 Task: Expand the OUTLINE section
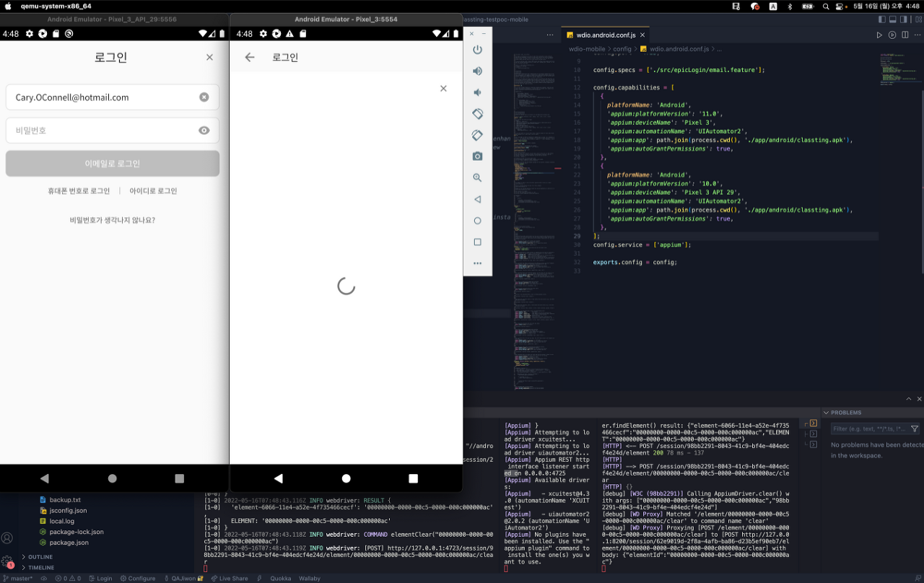[40, 557]
